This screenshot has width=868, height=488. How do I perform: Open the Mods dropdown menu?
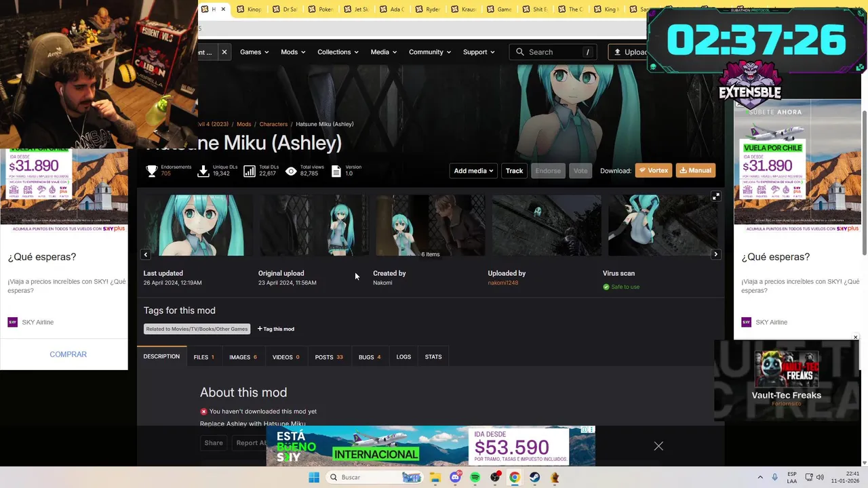(293, 52)
